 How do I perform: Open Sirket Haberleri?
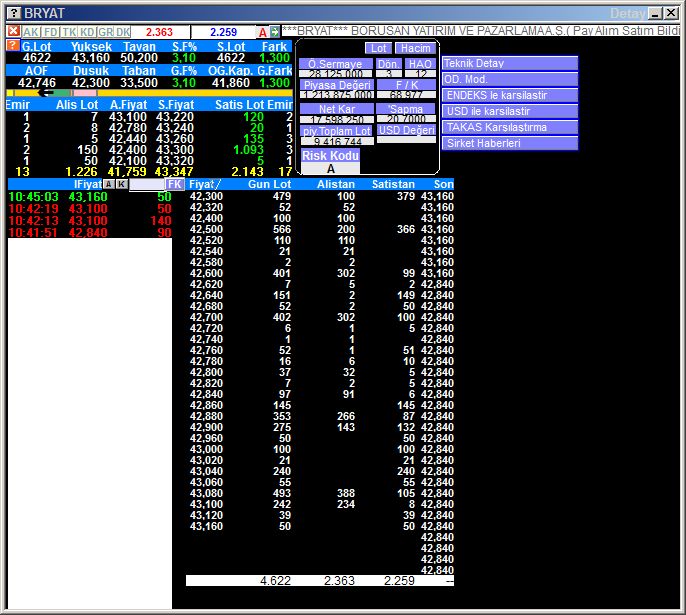[510, 143]
